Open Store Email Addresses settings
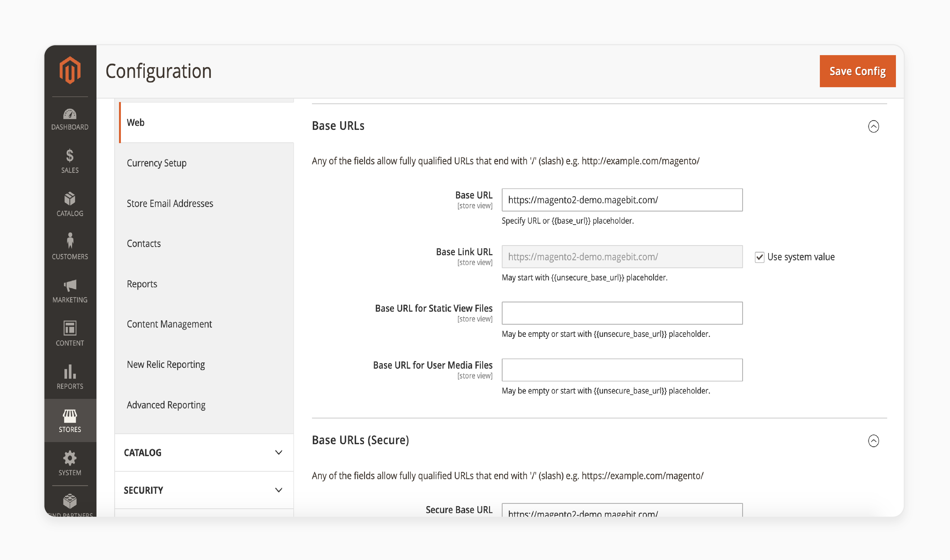 [170, 203]
